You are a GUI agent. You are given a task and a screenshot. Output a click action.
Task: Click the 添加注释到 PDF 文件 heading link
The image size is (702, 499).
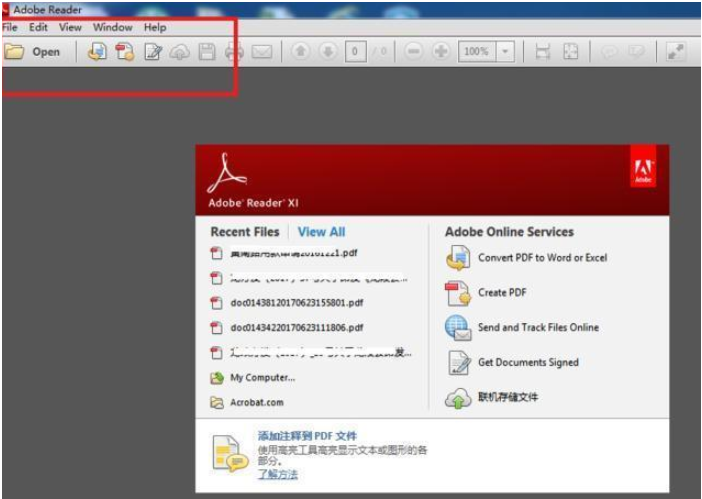[x=307, y=436]
